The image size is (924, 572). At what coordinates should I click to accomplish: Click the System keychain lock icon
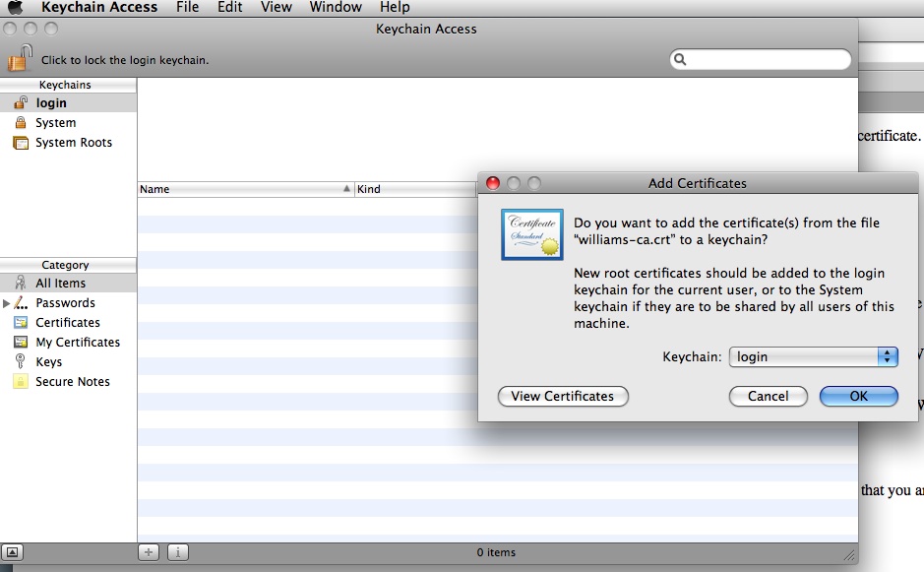click(x=21, y=123)
